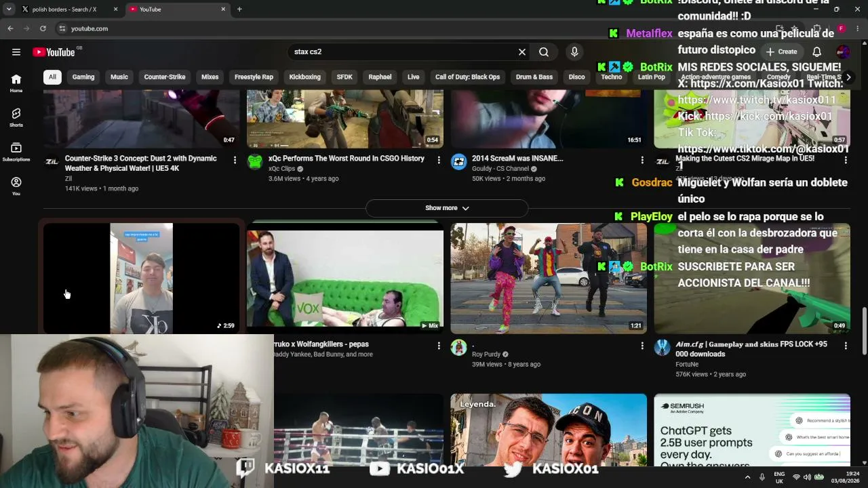Clear the search query with X
The height and width of the screenshot is (488, 868).
522,52
